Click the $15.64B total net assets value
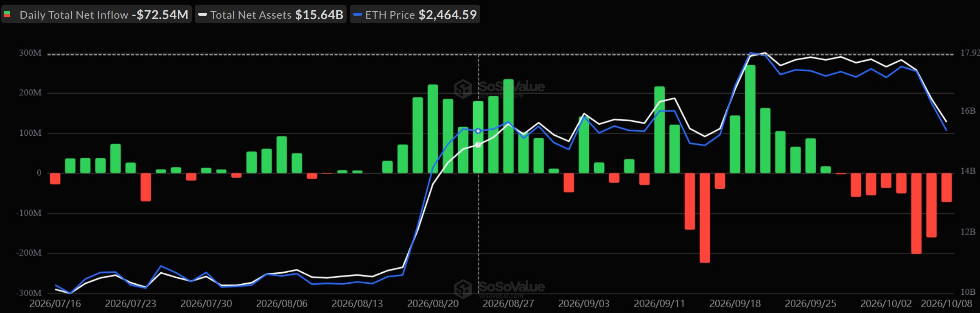This screenshot has width=980, height=313. coord(319,15)
